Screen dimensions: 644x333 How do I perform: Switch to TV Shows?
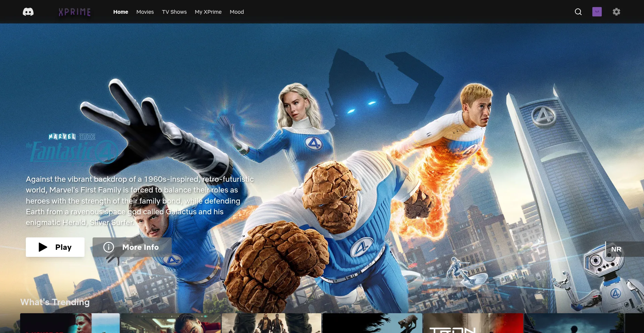click(174, 12)
